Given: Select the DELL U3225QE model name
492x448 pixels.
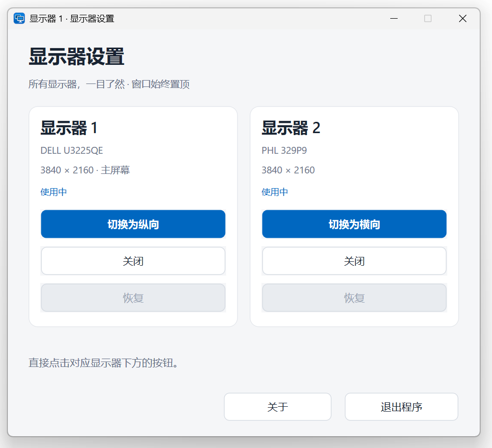Looking at the screenshot, I should pyautogui.click(x=72, y=150).
